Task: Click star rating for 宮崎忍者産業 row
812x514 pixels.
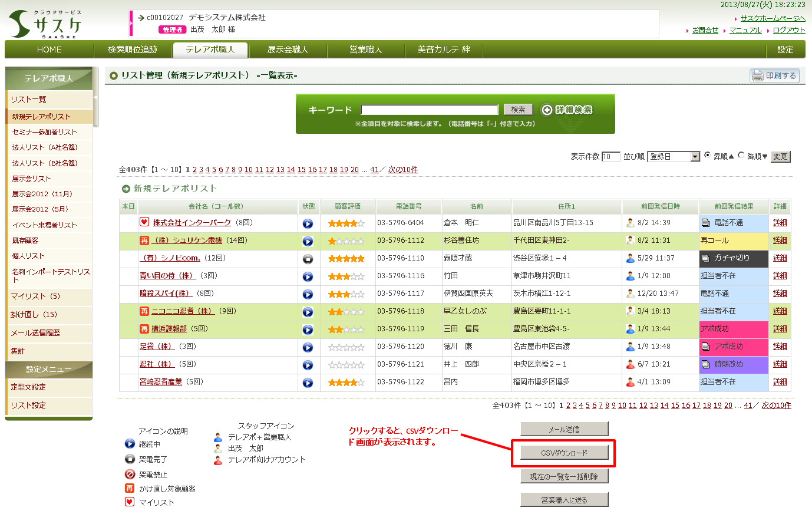Action: click(x=346, y=383)
